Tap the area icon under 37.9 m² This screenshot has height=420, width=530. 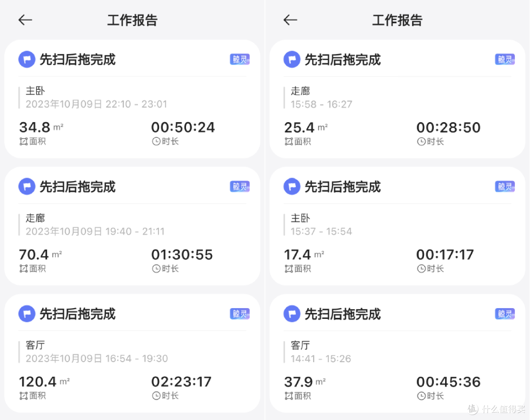point(289,395)
